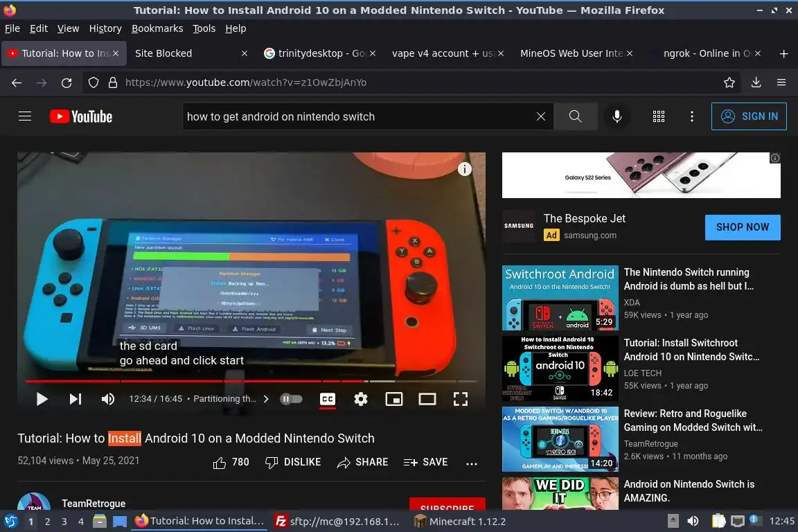View site security padlock info

(113, 82)
